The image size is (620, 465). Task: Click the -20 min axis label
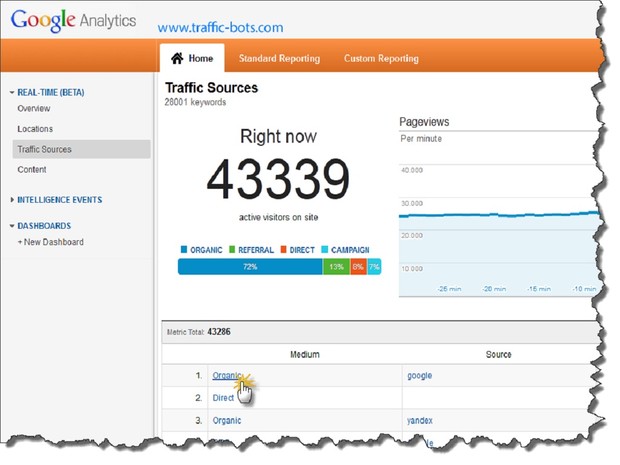pyautogui.click(x=494, y=289)
